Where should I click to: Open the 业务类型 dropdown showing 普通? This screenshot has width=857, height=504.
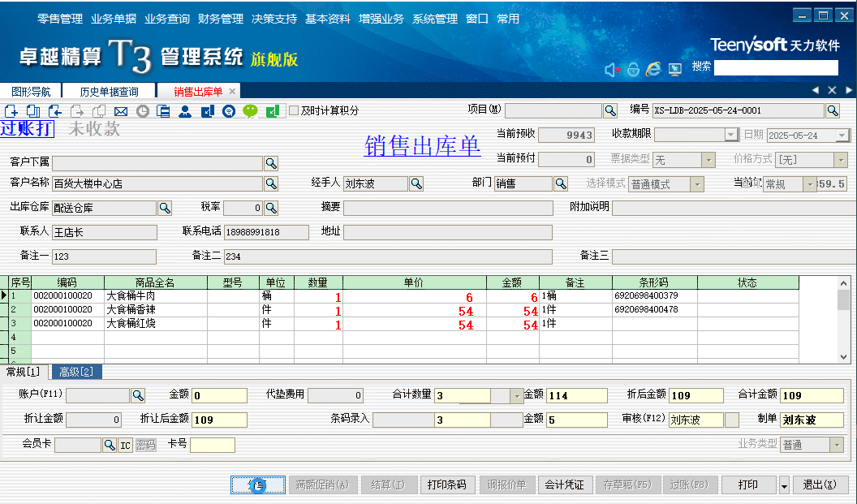click(x=837, y=445)
